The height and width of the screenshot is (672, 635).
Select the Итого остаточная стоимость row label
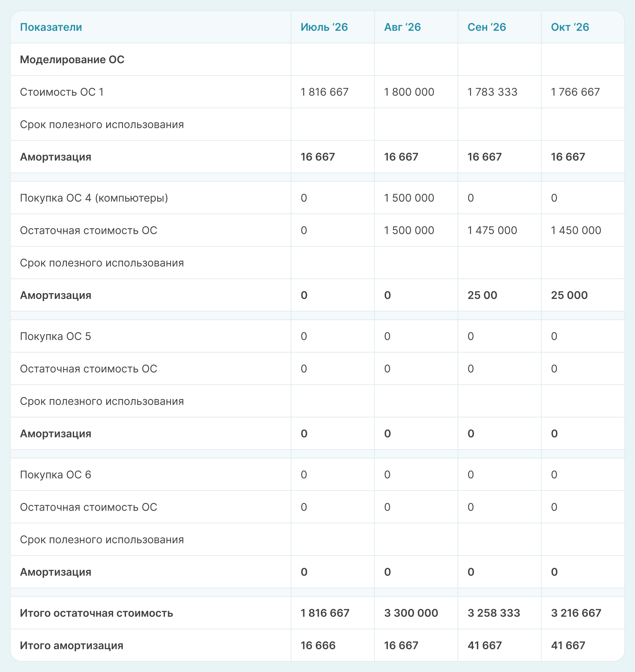point(97,613)
